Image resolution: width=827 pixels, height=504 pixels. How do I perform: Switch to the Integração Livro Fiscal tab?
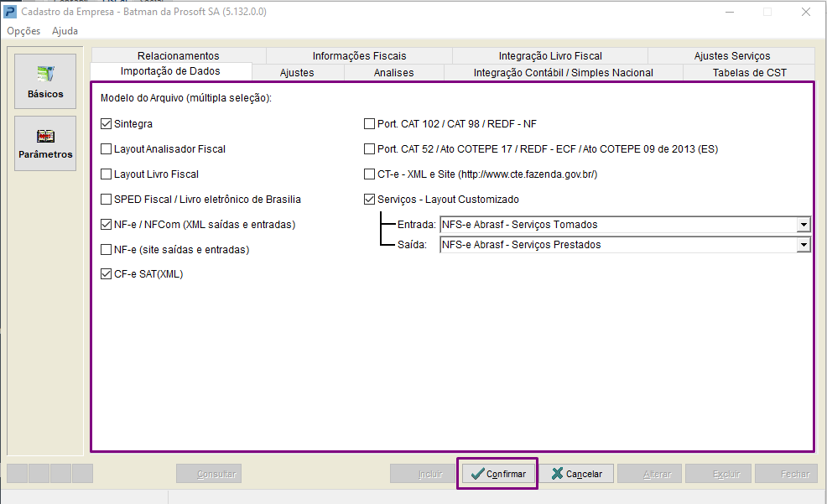[x=550, y=56]
